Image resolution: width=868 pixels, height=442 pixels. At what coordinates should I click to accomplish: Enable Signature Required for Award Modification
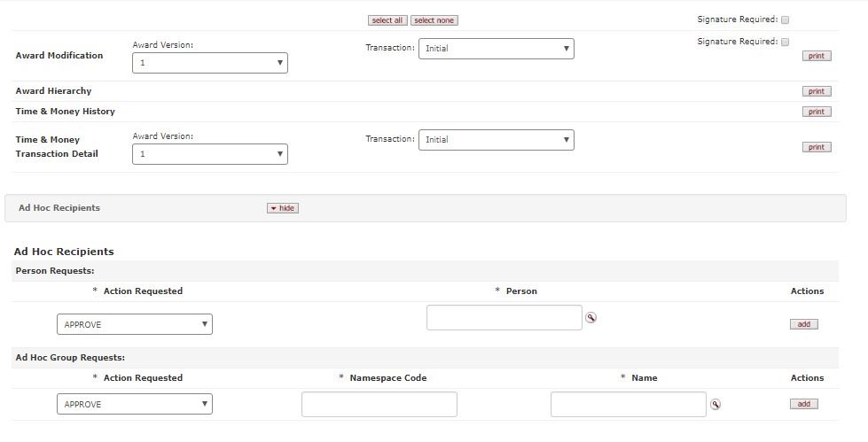[x=785, y=42]
